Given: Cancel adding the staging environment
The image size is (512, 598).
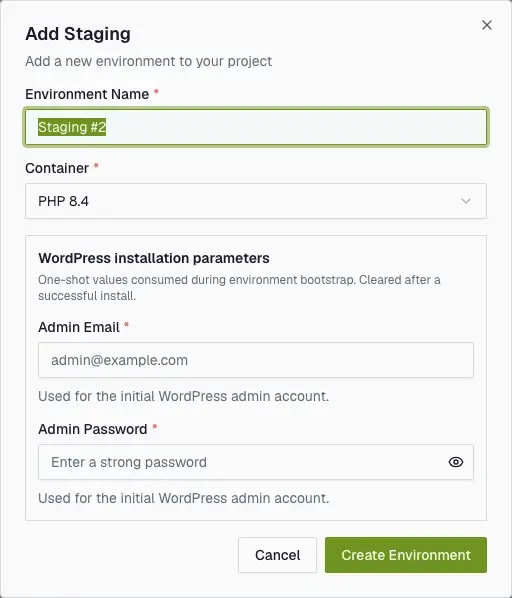Looking at the screenshot, I should pyautogui.click(x=277, y=555).
